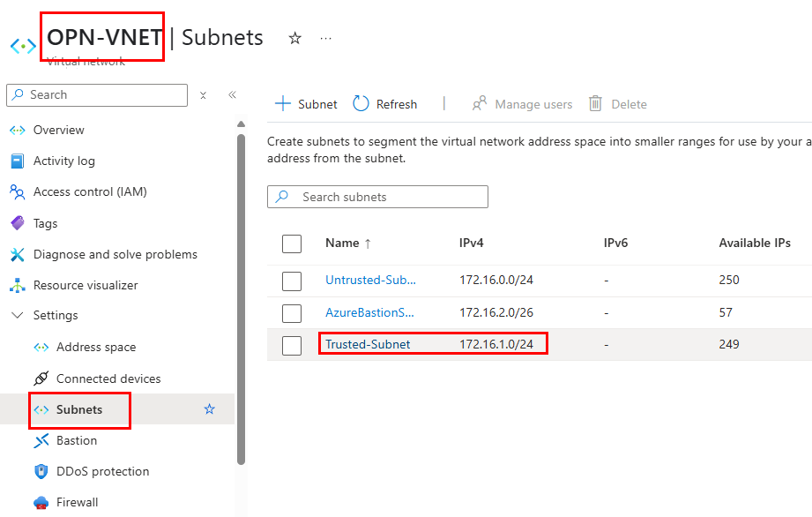Go to Access control (IAM)
812x517 pixels.
90,192
